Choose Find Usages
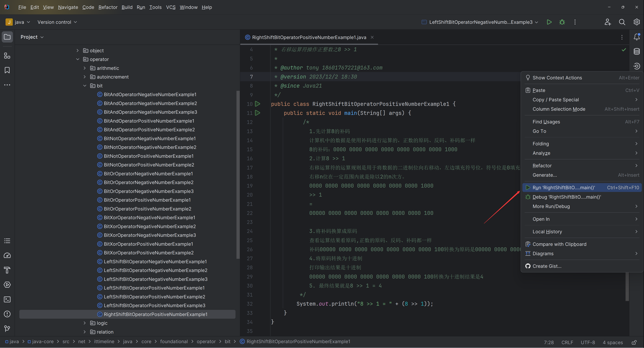This screenshot has height=348, width=644. pyautogui.click(x=582, y=122)
